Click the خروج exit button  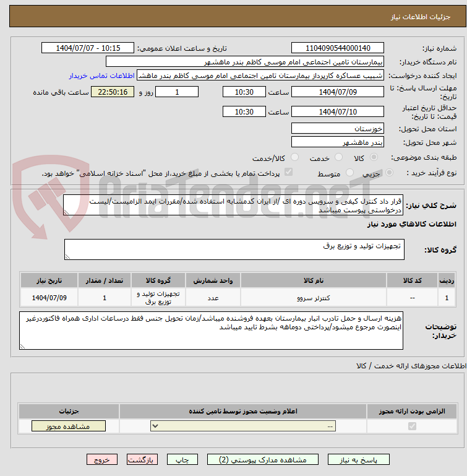[x=102, y=460]
